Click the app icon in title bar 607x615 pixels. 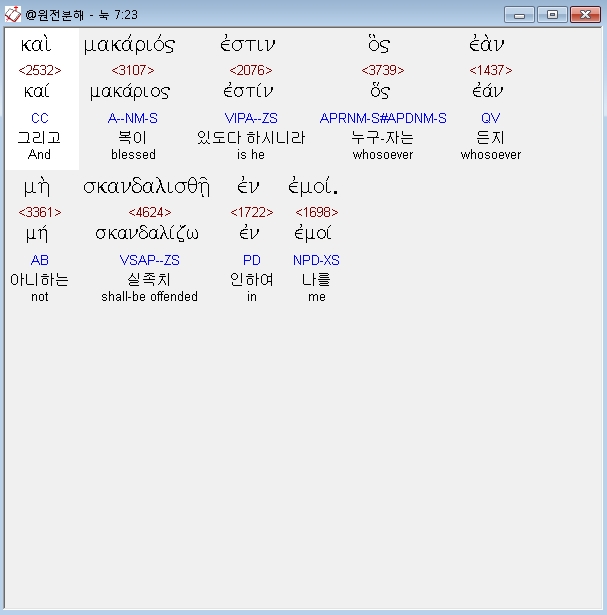click(13, 15)
